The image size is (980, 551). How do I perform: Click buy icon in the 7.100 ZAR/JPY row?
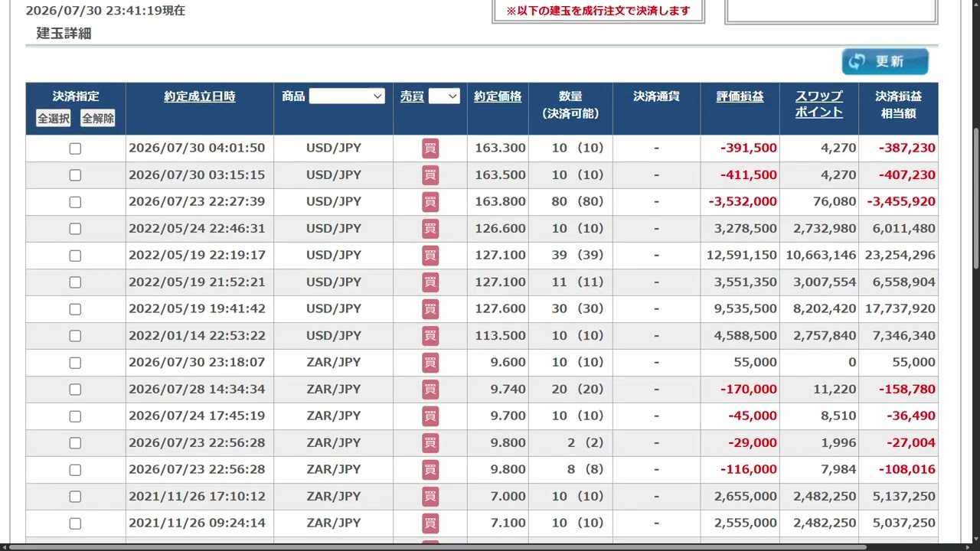430,523
